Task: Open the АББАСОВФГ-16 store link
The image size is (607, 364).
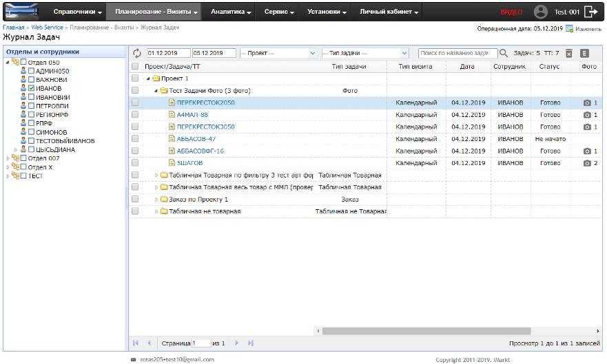Action: tap(200, 151)
